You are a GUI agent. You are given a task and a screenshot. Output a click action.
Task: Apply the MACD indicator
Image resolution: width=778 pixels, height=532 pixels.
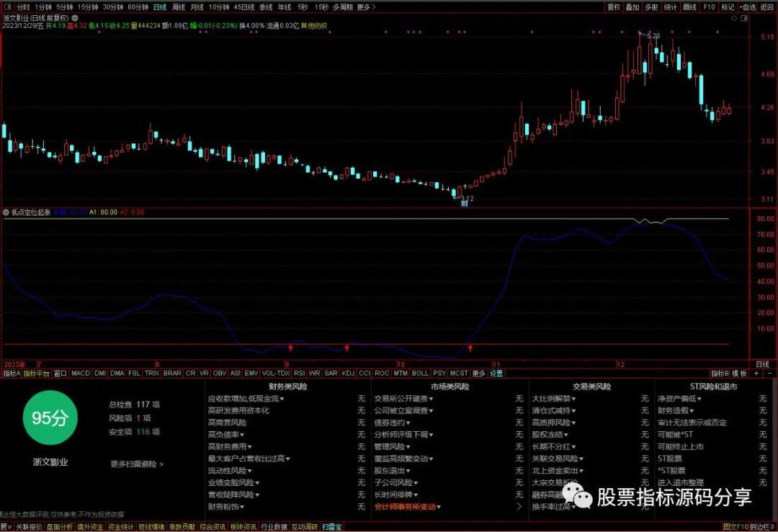point(81,374)
